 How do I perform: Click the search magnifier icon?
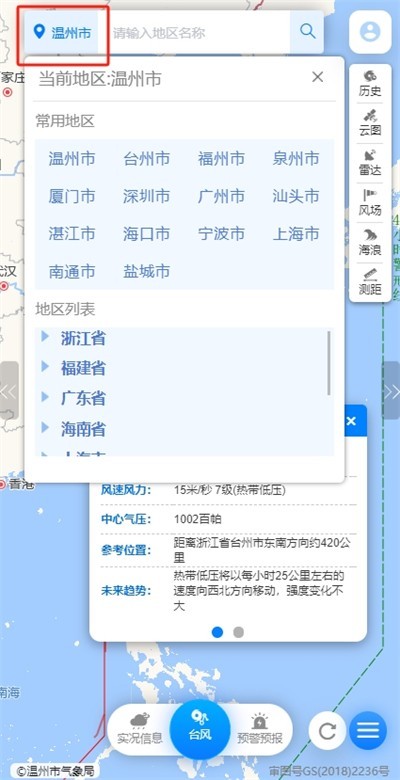(x=307, y=32)
